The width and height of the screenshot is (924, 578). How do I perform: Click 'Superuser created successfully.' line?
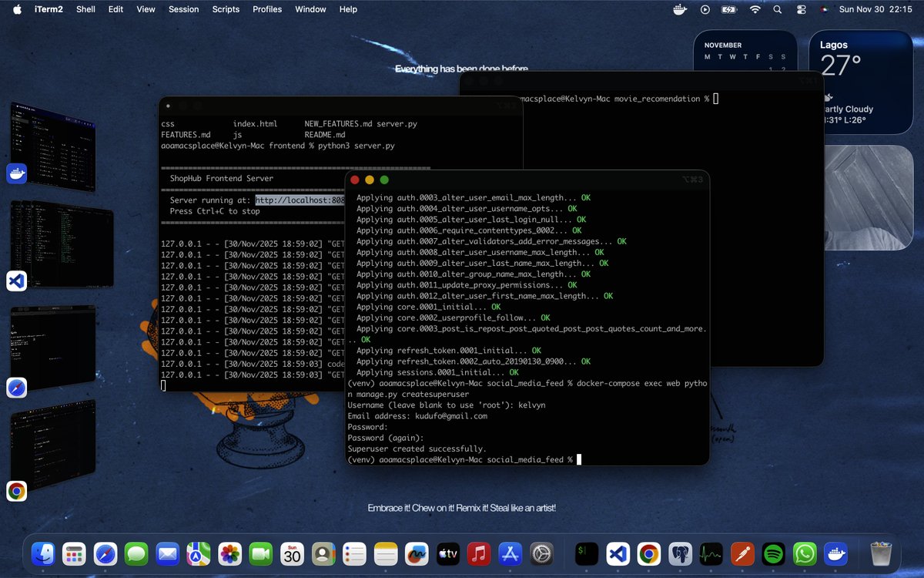[417, 449]
